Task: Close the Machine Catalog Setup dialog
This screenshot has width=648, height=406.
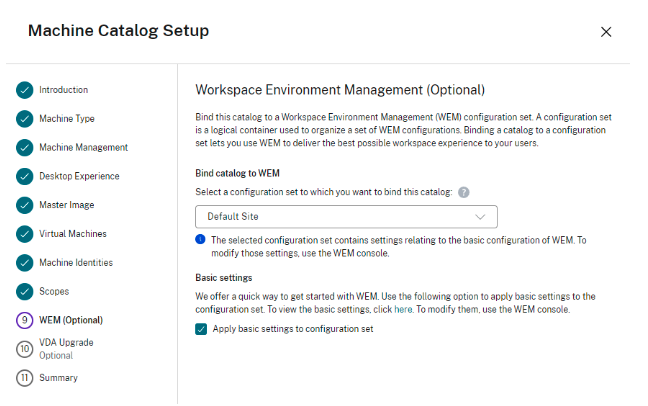Action: pyautogui.click(x=606, y=32)
